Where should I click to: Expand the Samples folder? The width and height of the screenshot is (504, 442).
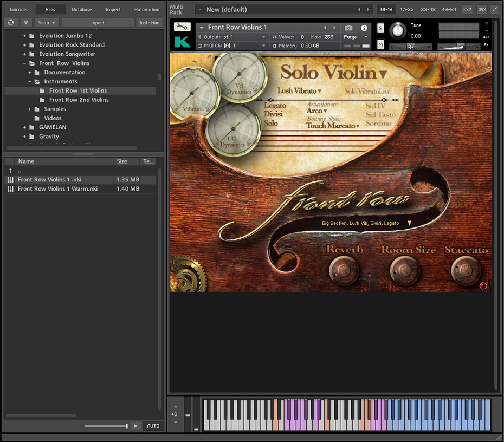click(30, 109)
